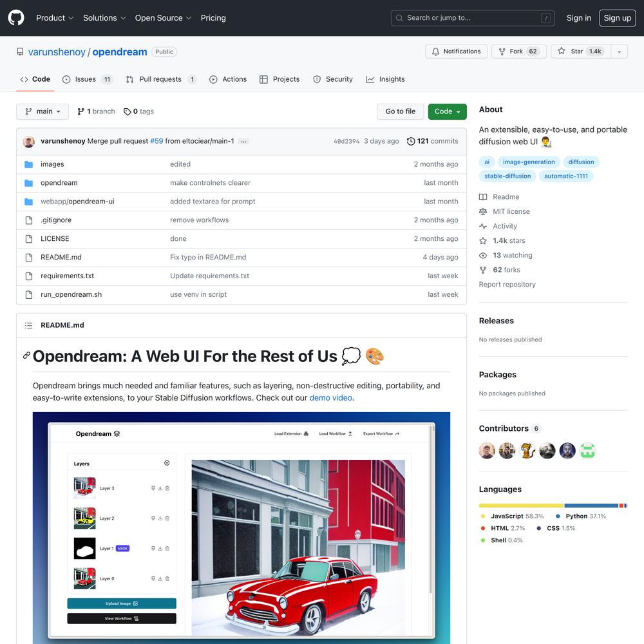The width and height of the screenshot is (644, 644).
Task: View the 1.4k stars link
Action: (502, 241)
